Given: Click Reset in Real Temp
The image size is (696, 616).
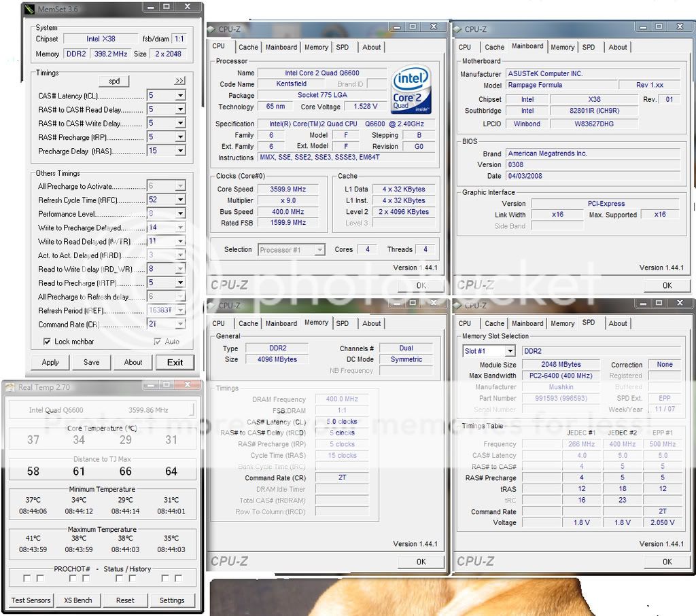Looking at the screenshot, I should 125,600.
